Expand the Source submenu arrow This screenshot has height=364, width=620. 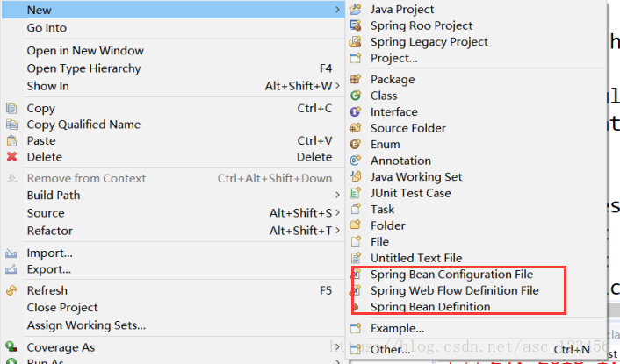coord(337,212)
